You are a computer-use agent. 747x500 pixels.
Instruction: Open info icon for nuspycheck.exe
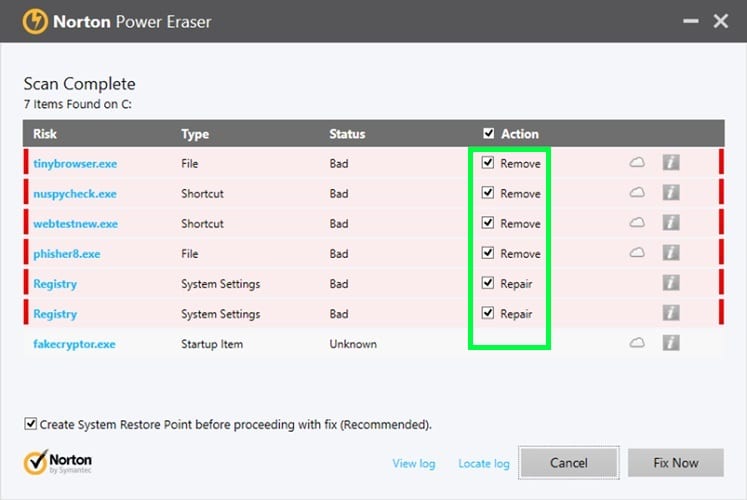671,193
